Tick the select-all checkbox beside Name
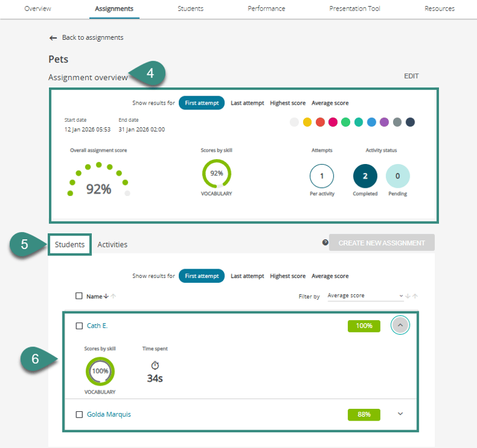 pos(79,296)
